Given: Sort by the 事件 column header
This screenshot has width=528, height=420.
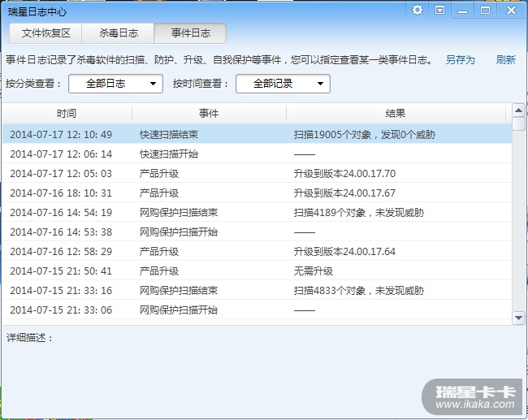Looking at the screenshot, I should (209, 113).
